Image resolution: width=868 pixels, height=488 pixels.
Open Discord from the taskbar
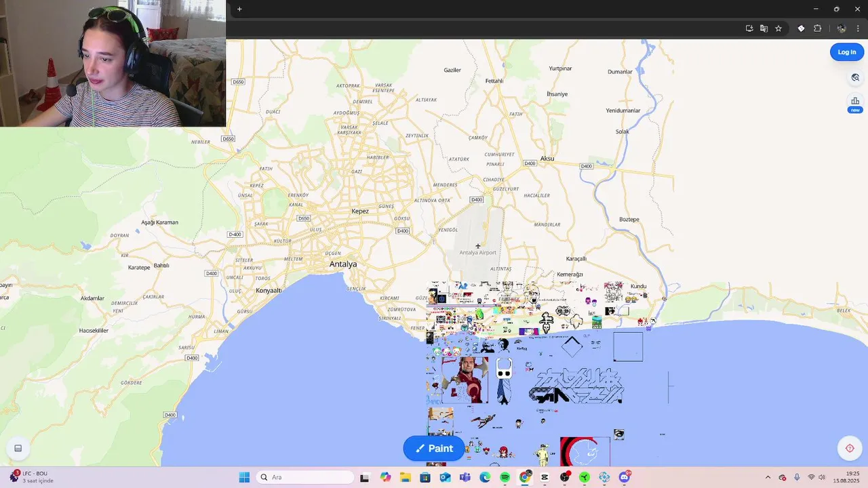(624, 477)
